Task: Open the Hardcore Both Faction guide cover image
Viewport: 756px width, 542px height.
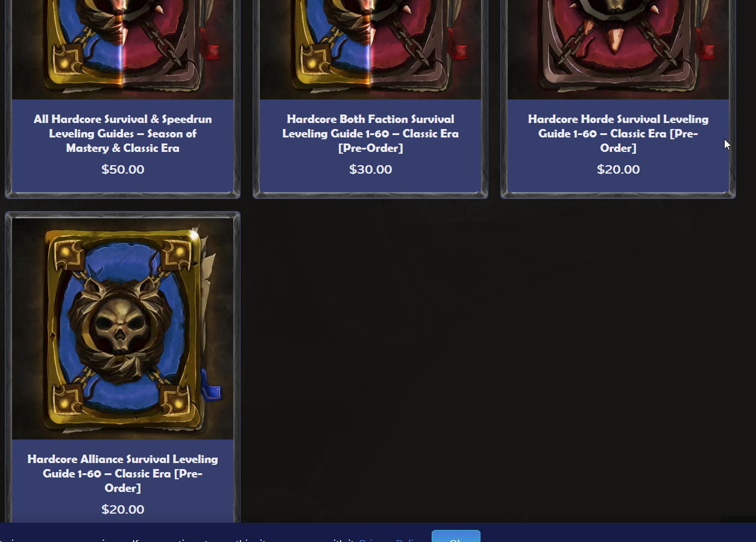Action: 370,49
